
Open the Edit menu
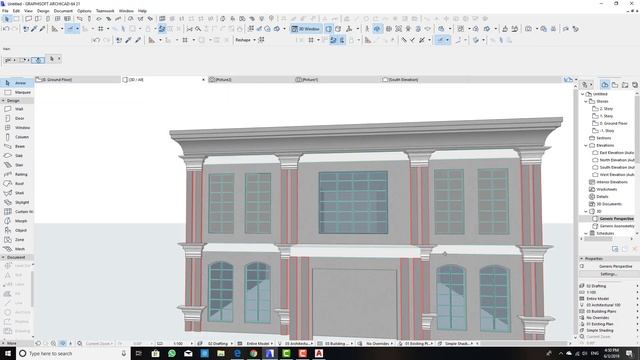[x=16, y=11]
